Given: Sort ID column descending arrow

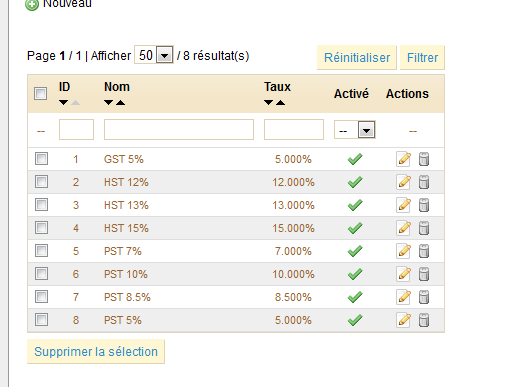Looking at the screenshot, I should point(63,103).
